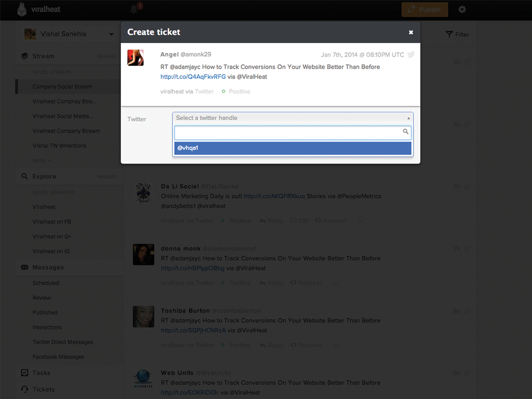
Task: Select Company Social Stream in sidebar
Action: click(x=62, y=87)
